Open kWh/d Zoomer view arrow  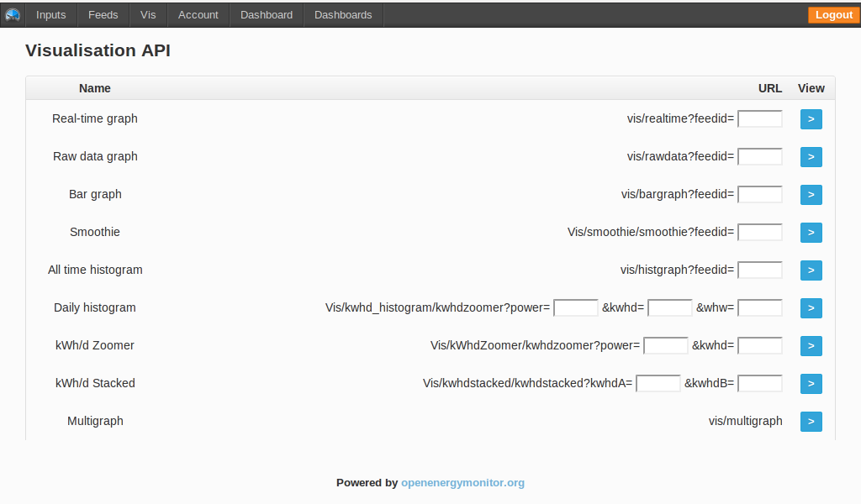811,346
